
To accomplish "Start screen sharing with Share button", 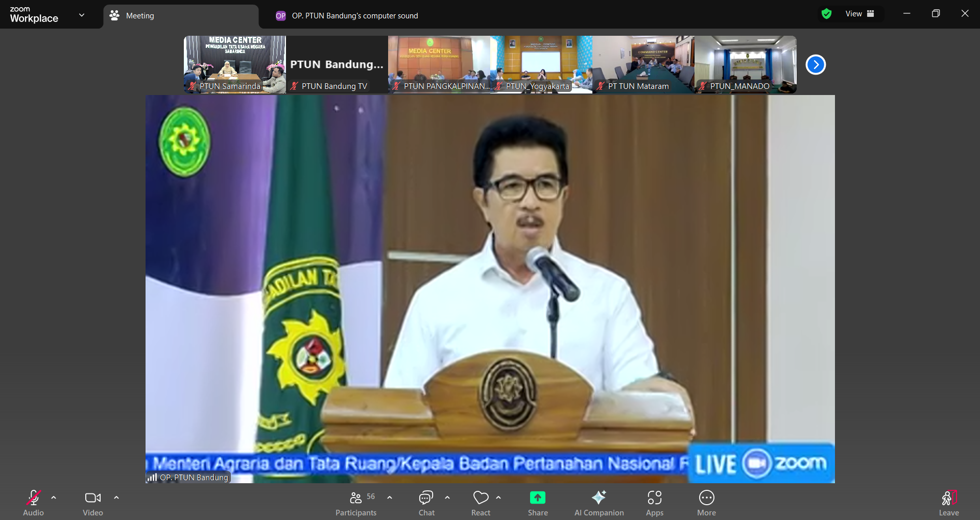I will [537, 503].
